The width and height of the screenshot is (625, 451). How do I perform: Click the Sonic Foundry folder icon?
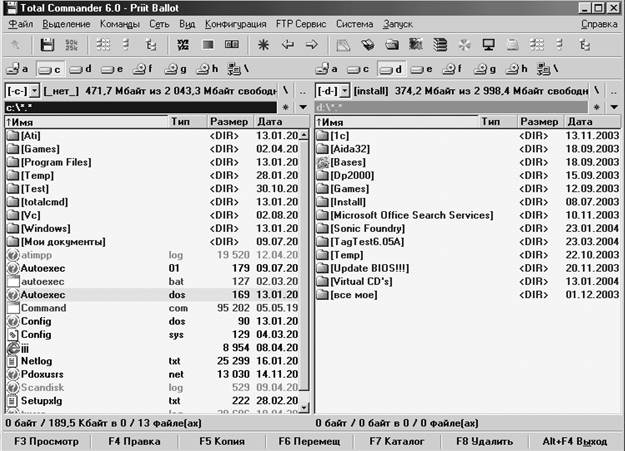click(x=322, y=228)
